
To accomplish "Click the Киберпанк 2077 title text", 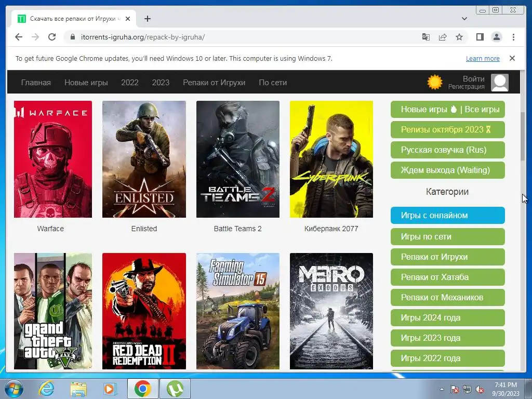I will tap(331, 229).
